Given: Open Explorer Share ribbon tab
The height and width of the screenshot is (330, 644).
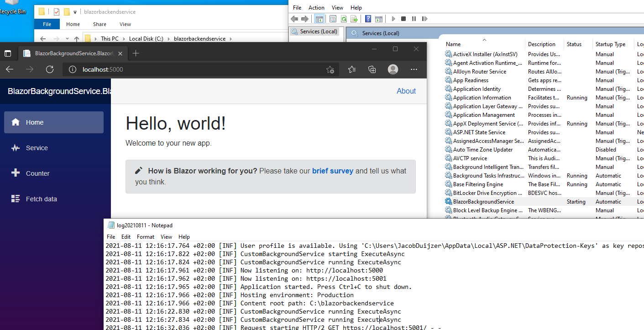Looking at the screenshot, I should [99, 24].
